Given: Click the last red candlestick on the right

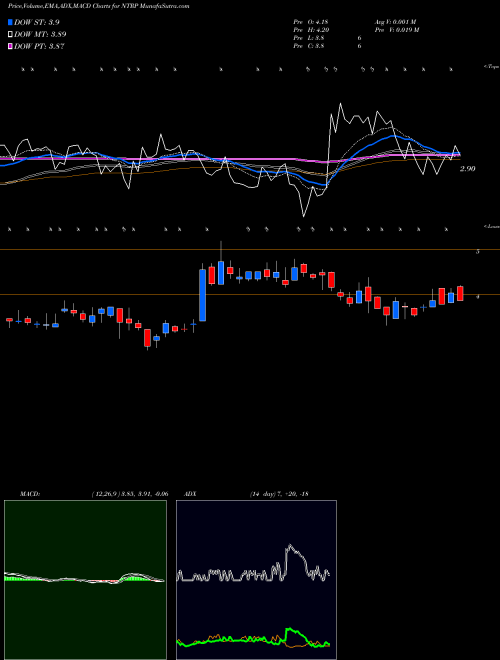Looking at the screenshot, I should pyautogui.click(x=460, y=293).
